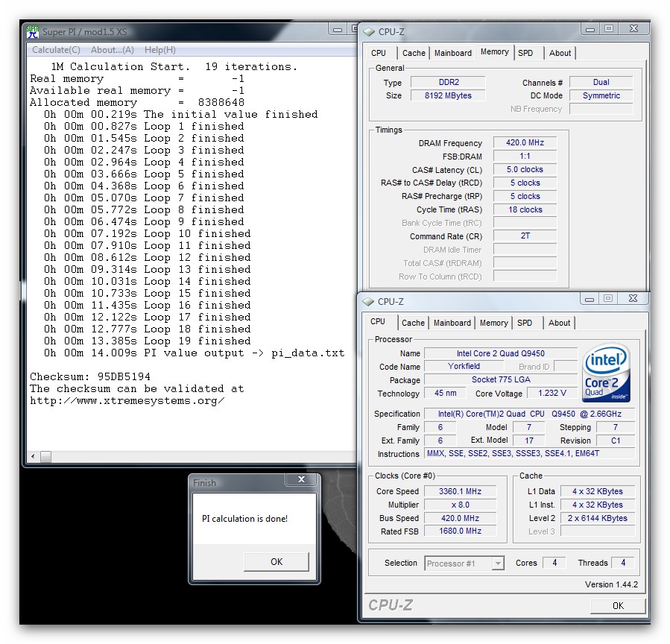The height and width of the screenshot is (644, 670).
Task: Select CPU tab in lower CPU-Z window
Action: [x=378, y=321]
